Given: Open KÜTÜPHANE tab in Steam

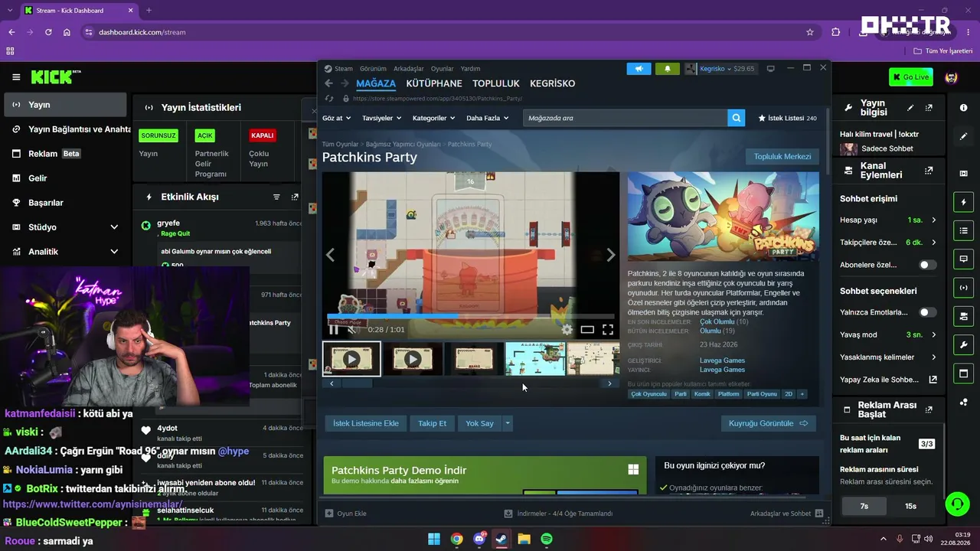Looking at the screenshot, I should 434,83.
